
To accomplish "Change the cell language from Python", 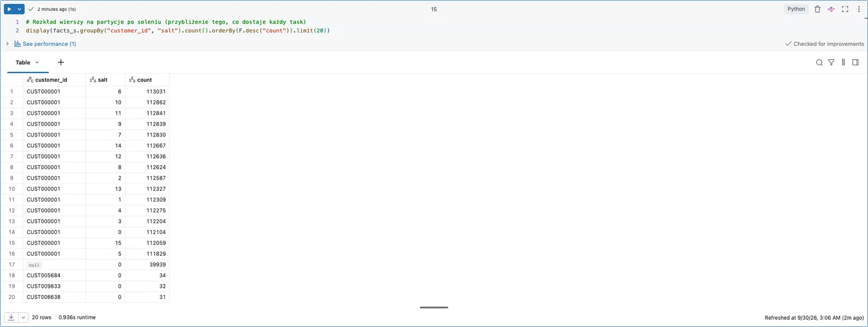I will point(796,9).
